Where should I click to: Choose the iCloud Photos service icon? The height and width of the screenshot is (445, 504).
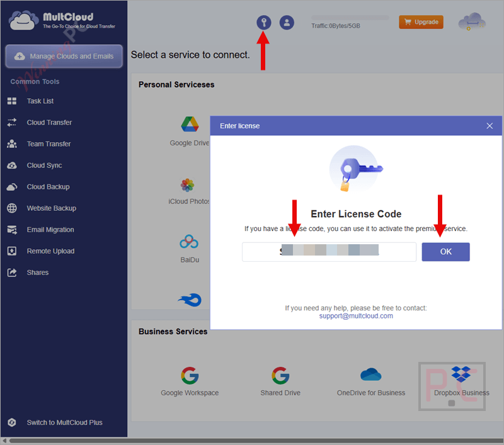click(187, 185)
